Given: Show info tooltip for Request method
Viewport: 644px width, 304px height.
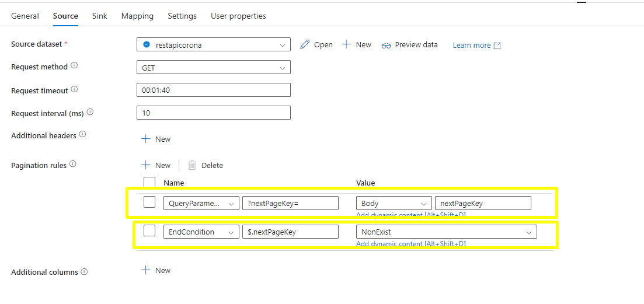Looking at the screenshot, I should 74,65.
